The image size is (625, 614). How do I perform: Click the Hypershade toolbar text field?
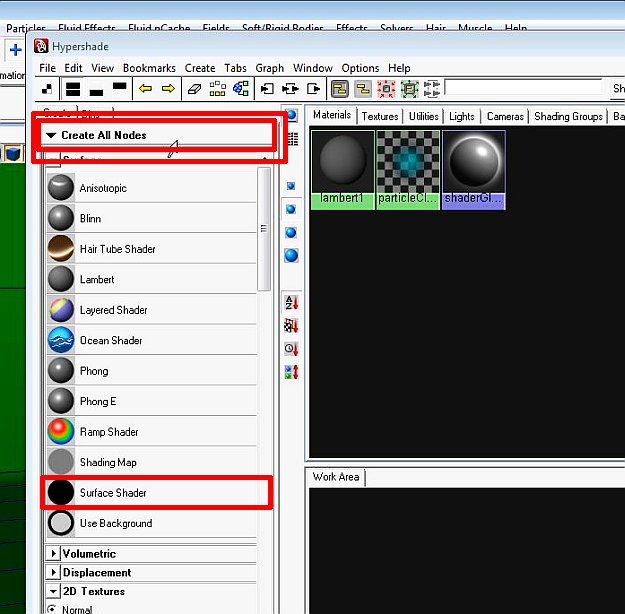click(x=523, y=87)
